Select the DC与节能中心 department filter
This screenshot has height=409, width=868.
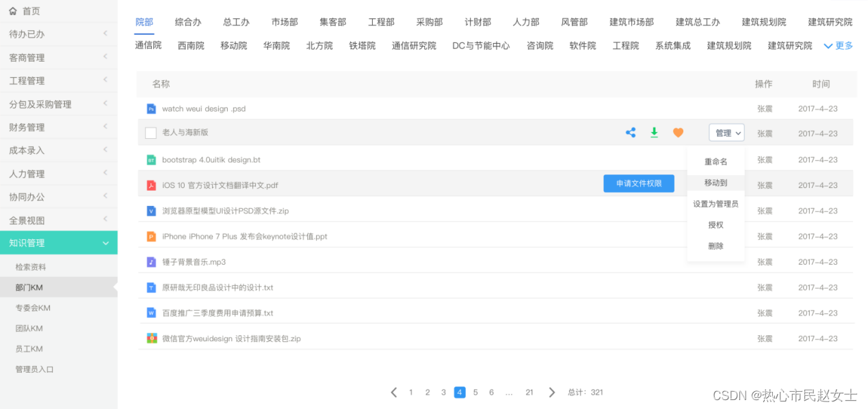[x=481, y=46]
